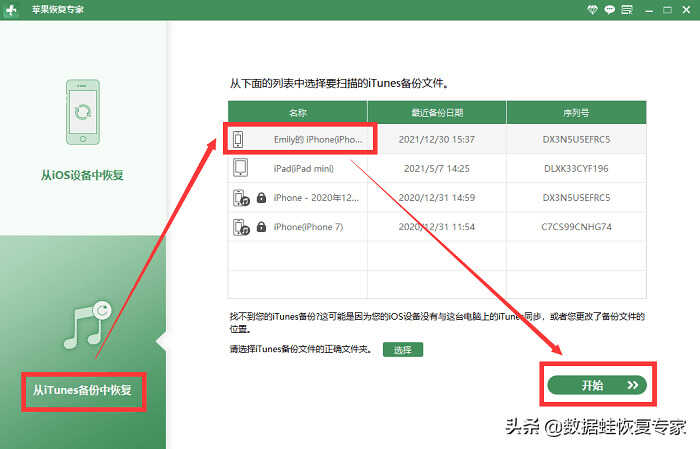The image size is (700, 449).
Task: Click date 2020/12/31 11:54
Action: [437, 227]
